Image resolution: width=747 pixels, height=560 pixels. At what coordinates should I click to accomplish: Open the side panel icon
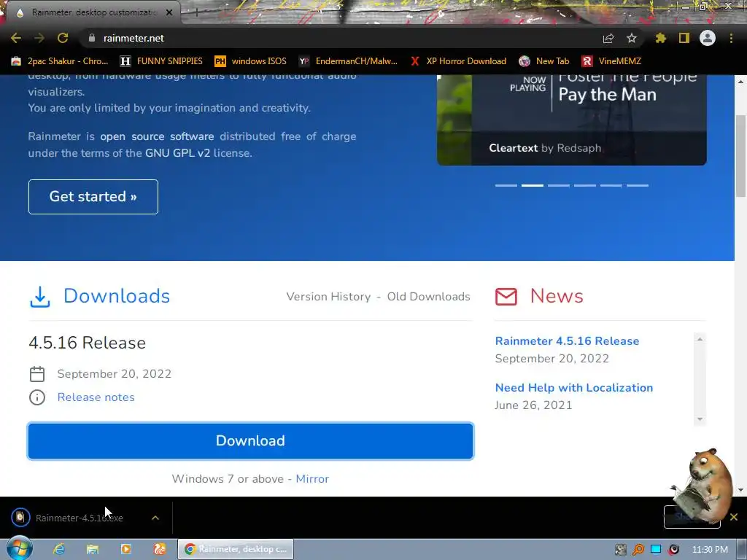click(x=684, y=38)
